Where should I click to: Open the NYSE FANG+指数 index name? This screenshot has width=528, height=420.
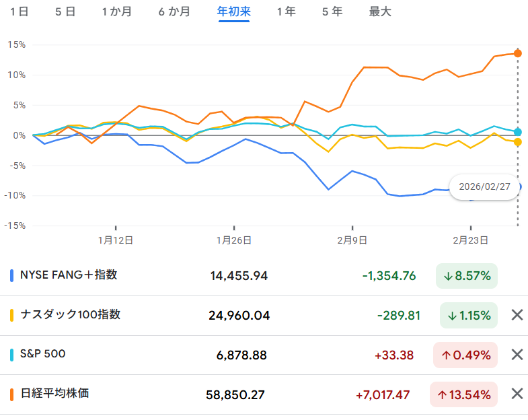[x=69, y=275]
